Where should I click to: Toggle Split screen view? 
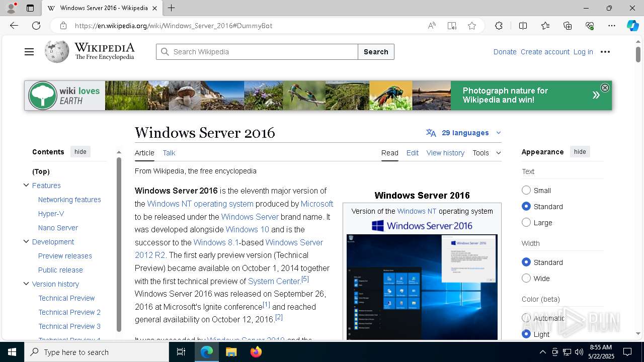tap(523, 26)
